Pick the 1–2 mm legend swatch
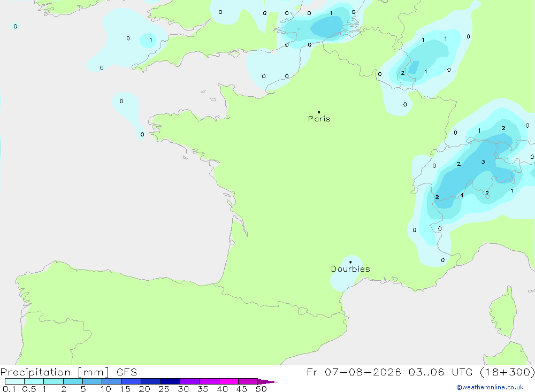This screenshot has width=535, height=392. pos(53,381)
